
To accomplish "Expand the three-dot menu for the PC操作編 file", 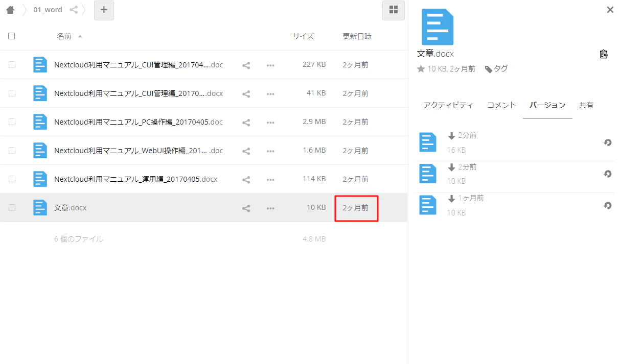I will (271, 123).
